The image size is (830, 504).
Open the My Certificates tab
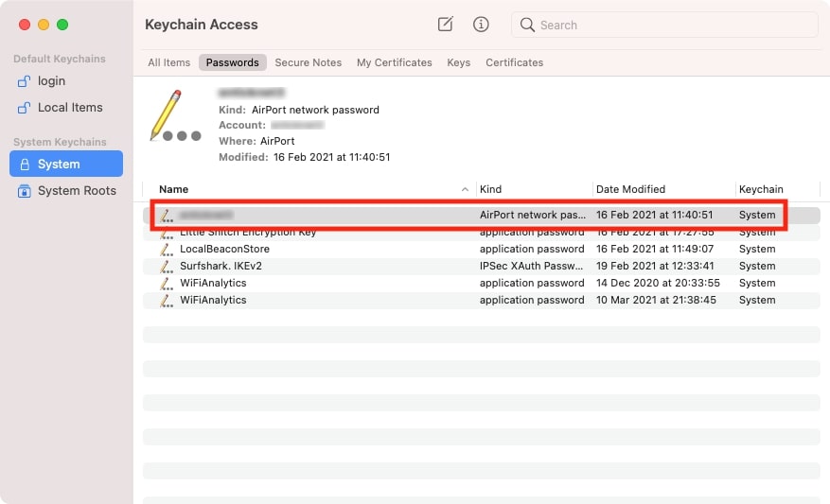394,62
